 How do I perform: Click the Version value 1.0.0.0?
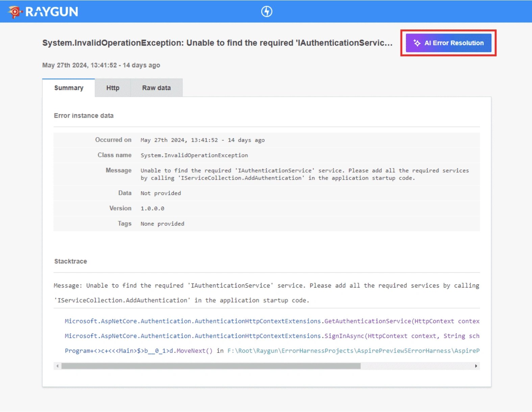coord(152,208)
